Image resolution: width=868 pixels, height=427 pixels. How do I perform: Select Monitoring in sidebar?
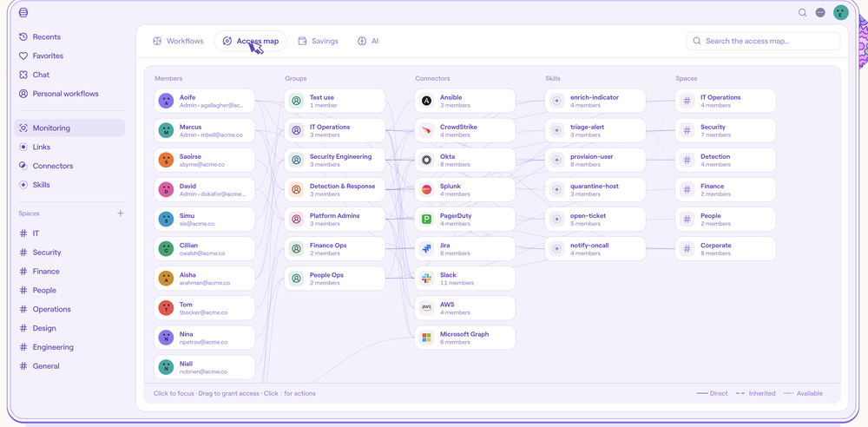click(69, 128)
